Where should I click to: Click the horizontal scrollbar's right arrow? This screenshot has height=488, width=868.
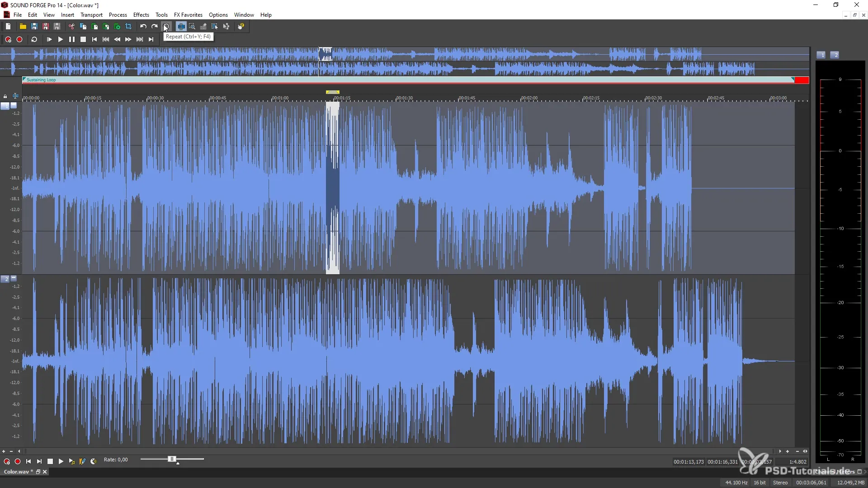pos(780,451)
